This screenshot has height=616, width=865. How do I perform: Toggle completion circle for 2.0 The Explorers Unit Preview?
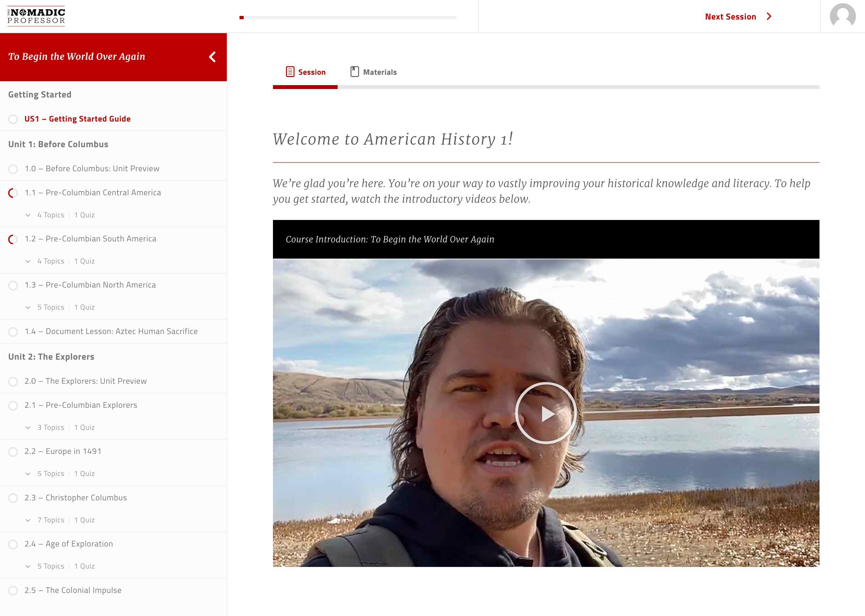point(13,381)
